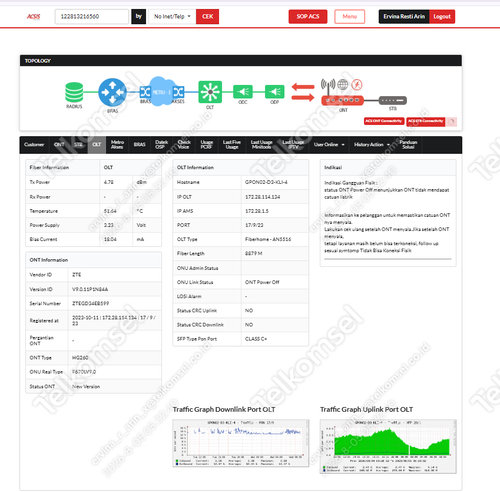Click the Ervina Resti Arin user button
Viewport: 500px width, 492px height.
point(404,16)
